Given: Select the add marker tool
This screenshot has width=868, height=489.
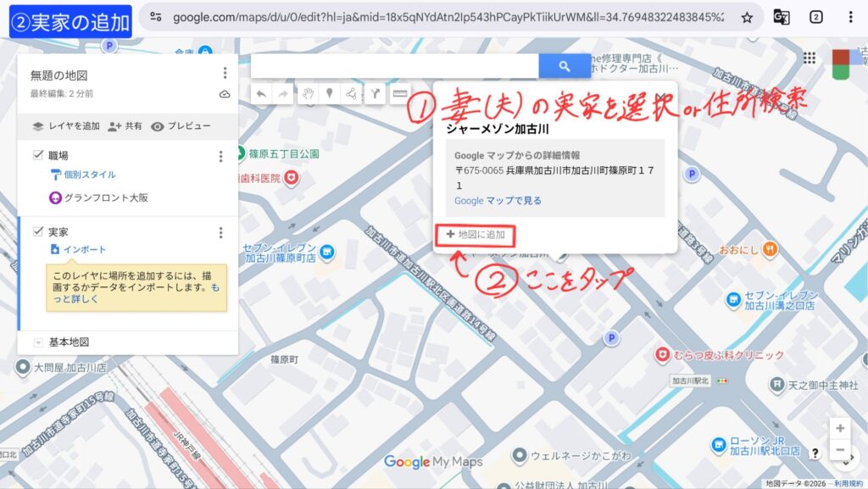Looking at the screenshot, I should click(330, 94).
